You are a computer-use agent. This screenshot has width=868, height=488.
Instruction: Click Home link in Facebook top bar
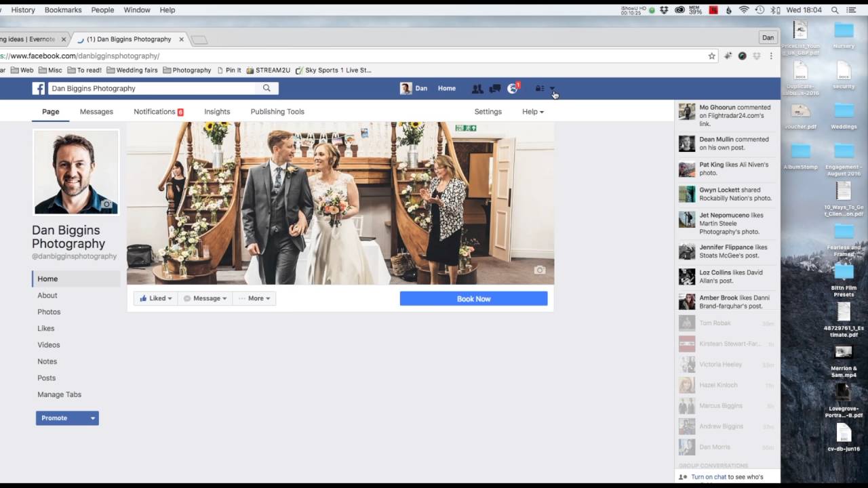pyautogui.click(x=447, y=89)
